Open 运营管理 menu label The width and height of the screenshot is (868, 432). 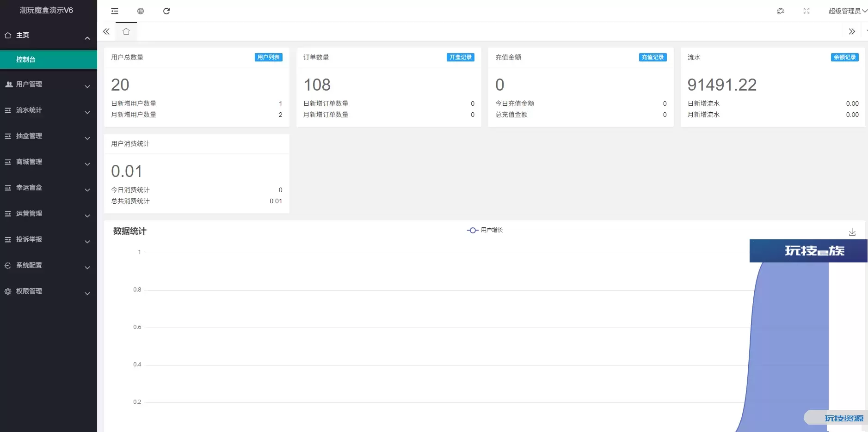click(29, 213)
